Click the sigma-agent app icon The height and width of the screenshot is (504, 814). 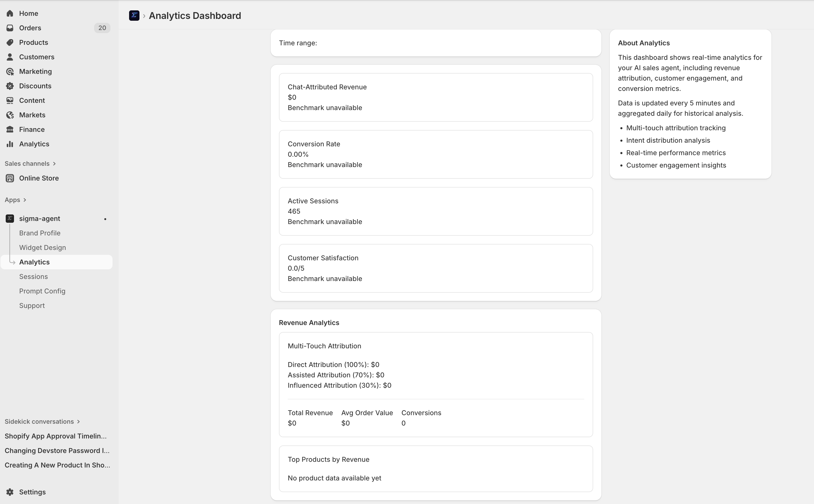click(10, 218)
